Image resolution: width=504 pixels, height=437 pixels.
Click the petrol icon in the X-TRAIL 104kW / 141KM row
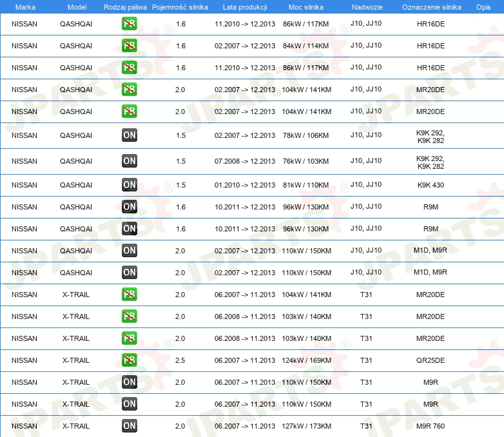(129, 295)
